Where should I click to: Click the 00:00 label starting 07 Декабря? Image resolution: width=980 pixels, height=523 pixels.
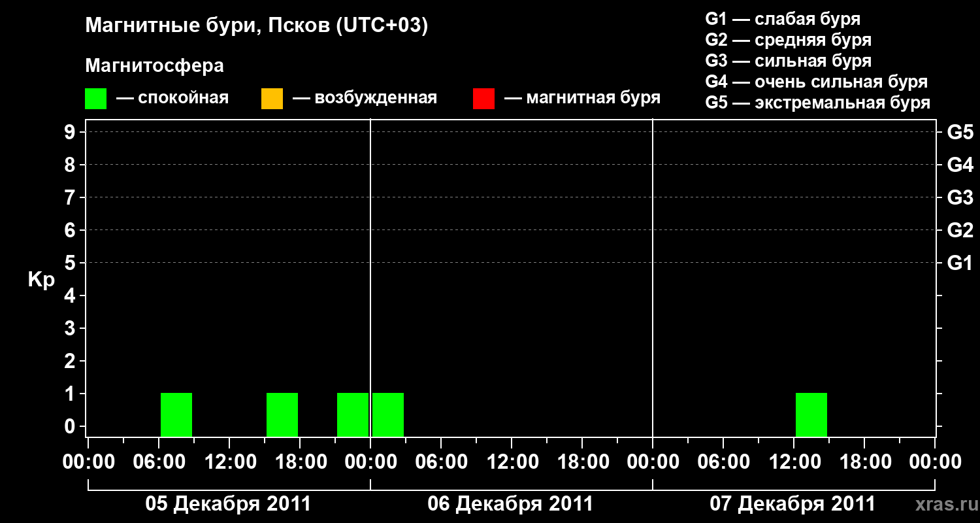click(x=653, y=462)
